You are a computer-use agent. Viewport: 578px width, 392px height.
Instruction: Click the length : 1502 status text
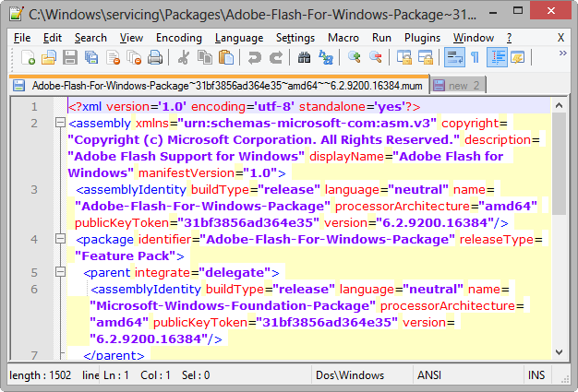[x=41, y=375]
